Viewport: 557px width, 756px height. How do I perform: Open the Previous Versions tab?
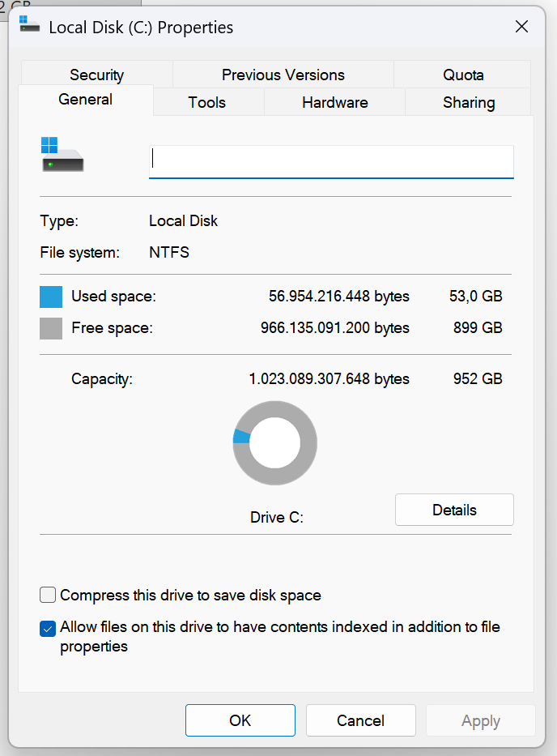pos(283,75)
